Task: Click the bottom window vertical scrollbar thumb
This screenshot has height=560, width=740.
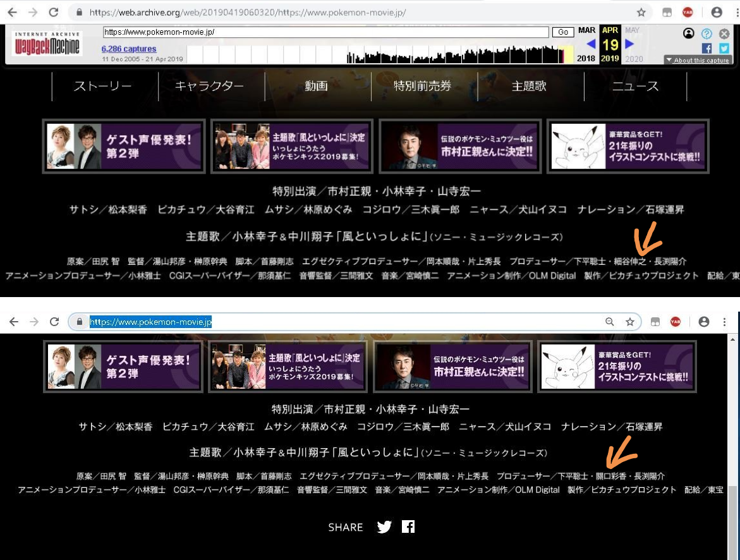Action: click(732, 521)
